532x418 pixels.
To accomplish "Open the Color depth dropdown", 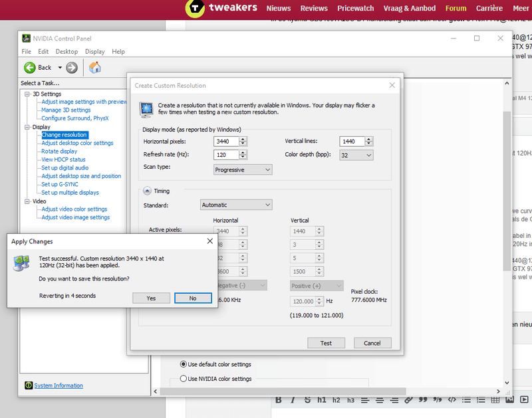I will [x=356, y=155].
